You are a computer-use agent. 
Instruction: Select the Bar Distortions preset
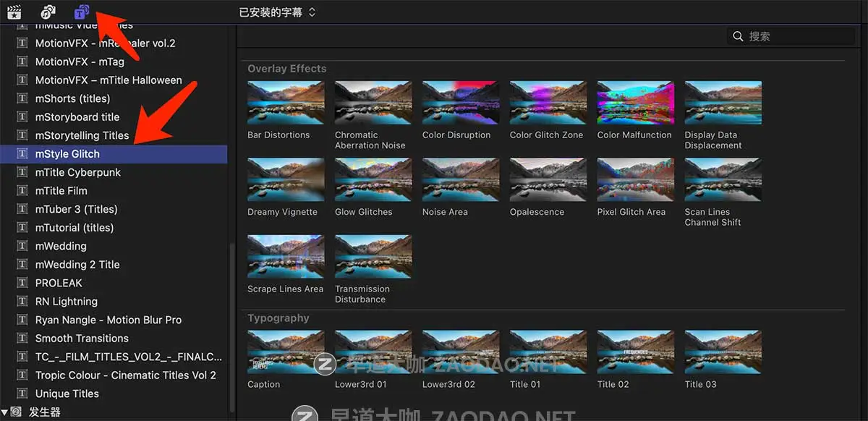coord(285,102)
